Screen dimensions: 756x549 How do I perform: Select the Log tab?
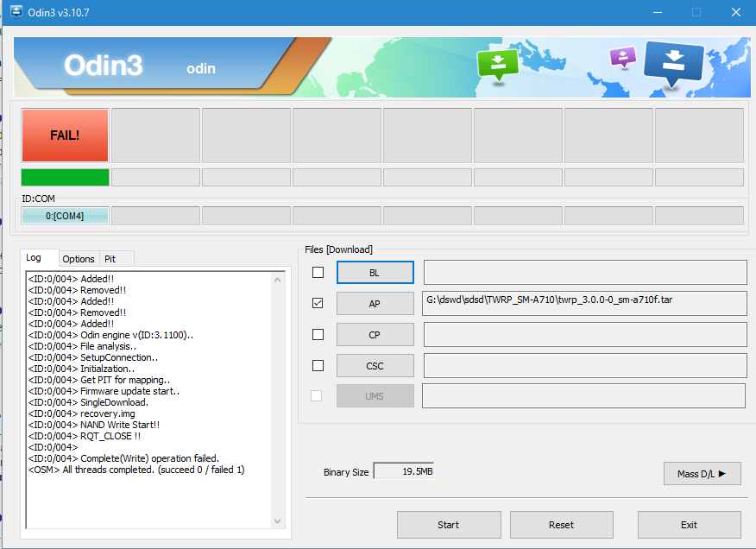34,258
